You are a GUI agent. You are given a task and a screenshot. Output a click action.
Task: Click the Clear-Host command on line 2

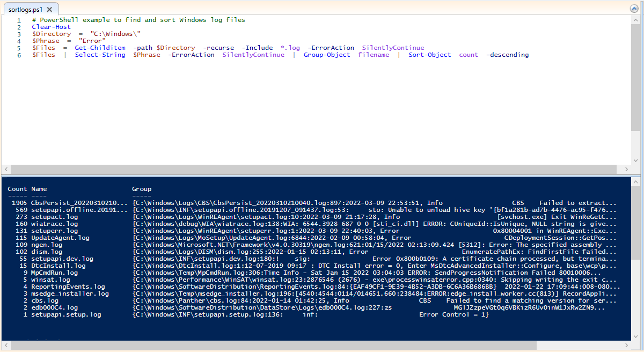(x=51, y=26)
